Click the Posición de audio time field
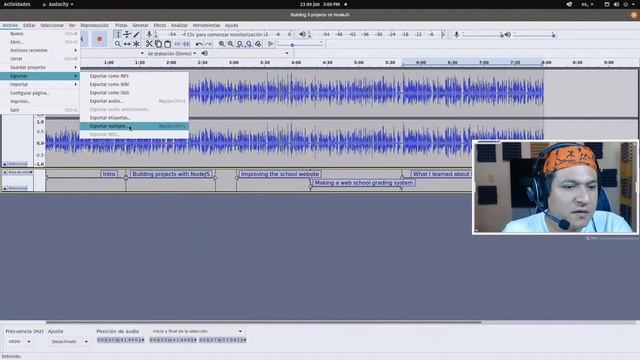The image size is (640, 360). pyautogui.click(x=121, y=340)
